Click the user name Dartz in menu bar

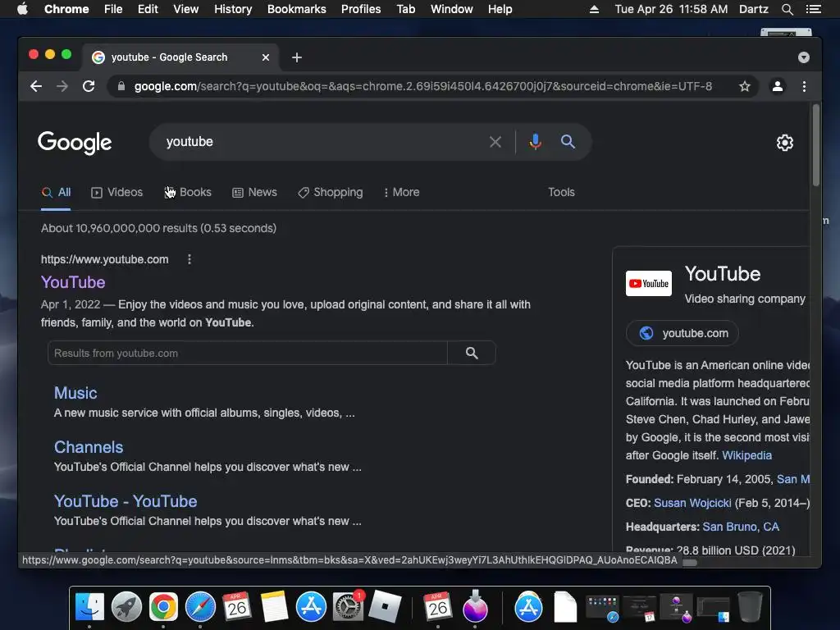[753, 9]
